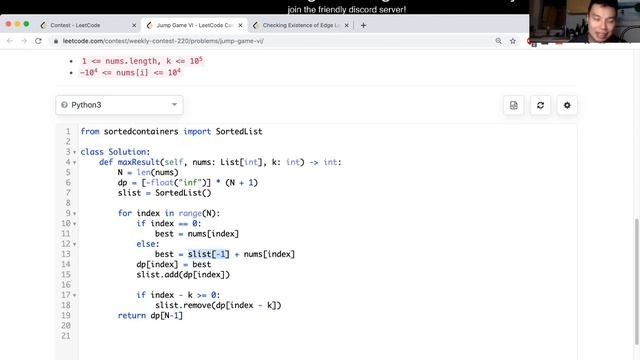Click the highlighted 'slist[-1]' expression
Screen dimensions: 640x360
[209, 254]
